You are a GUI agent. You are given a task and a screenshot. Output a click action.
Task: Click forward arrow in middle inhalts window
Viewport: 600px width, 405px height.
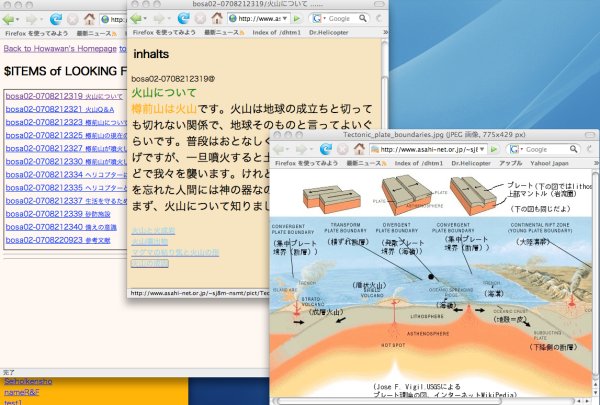pyautogui.click(x=159, y=18)
